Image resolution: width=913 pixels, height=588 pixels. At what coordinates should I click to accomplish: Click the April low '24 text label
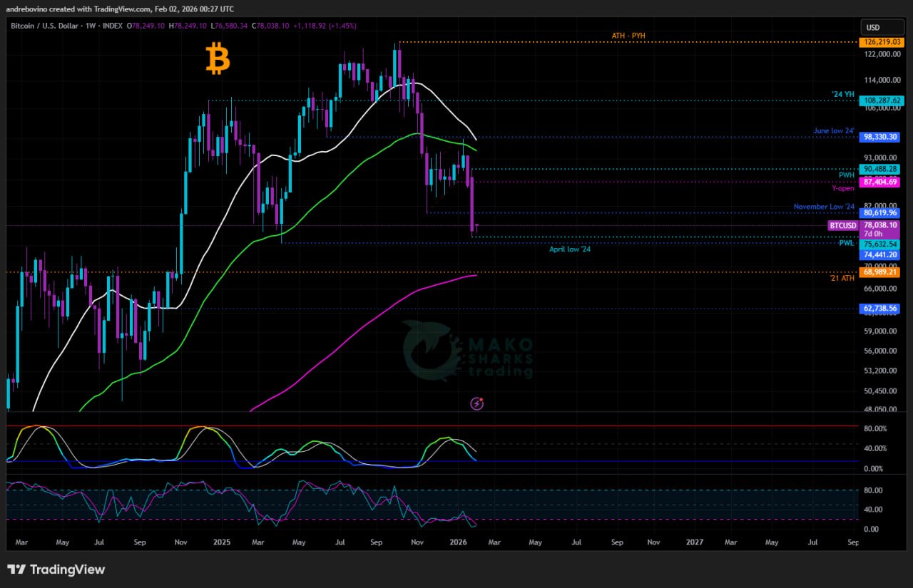pos(569,249)
